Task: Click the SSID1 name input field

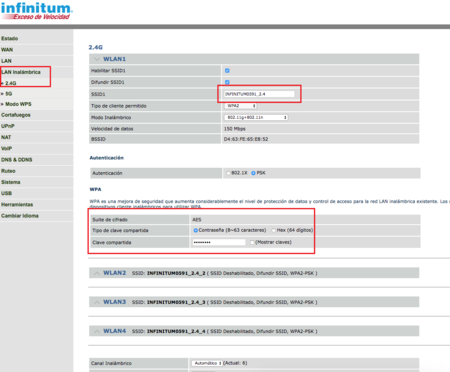Action: [259, 94]
